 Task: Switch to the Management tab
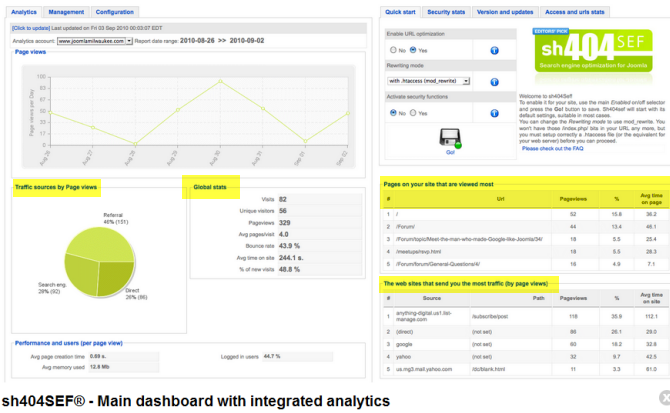66,12
